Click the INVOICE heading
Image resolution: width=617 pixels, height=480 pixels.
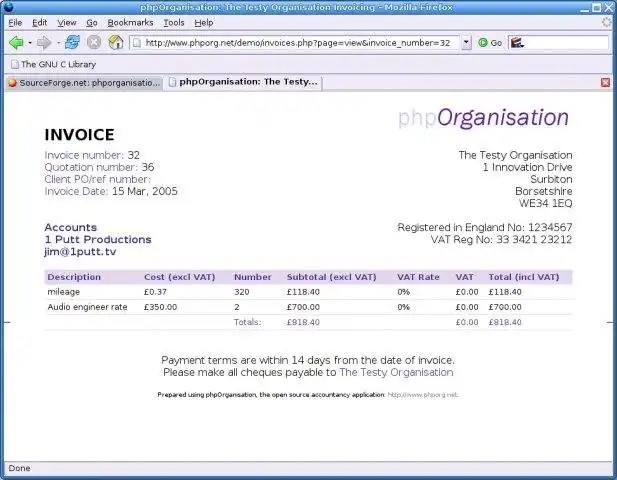[x=79, y=135]
